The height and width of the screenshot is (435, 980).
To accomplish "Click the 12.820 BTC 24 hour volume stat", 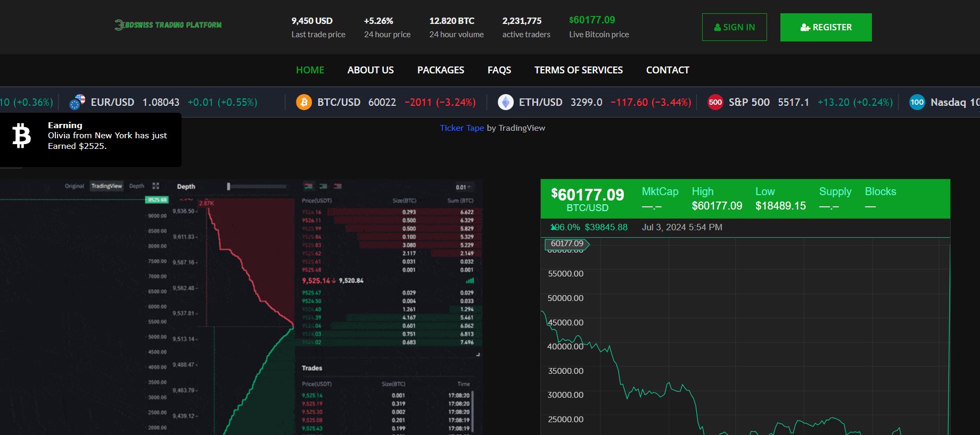I will tap(456, 27).
